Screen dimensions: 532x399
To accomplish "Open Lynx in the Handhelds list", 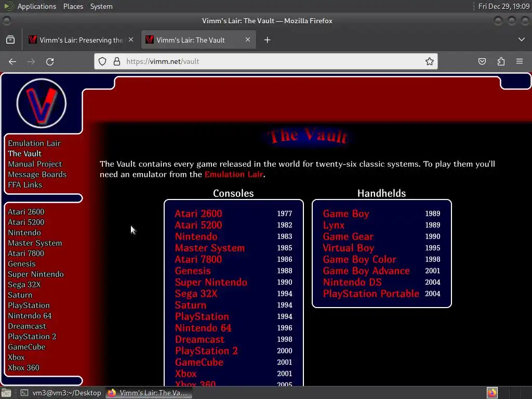I will pos(334,225).
